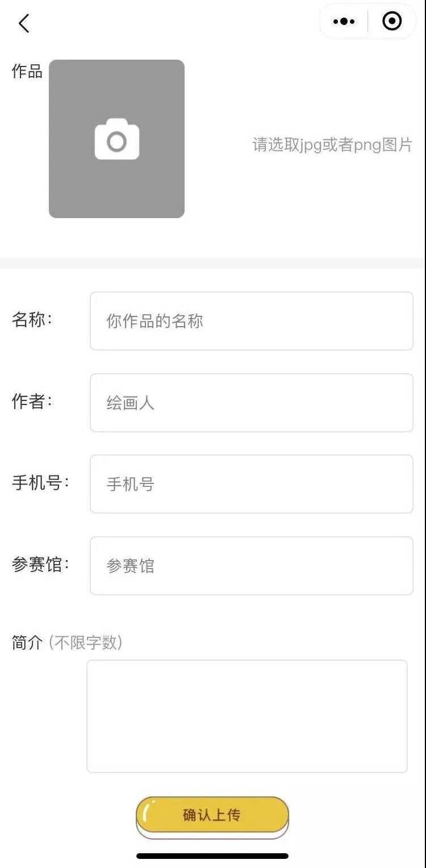Click the gray divider band below artwork section
Screen dimensions: 426x868
(212, 263)
